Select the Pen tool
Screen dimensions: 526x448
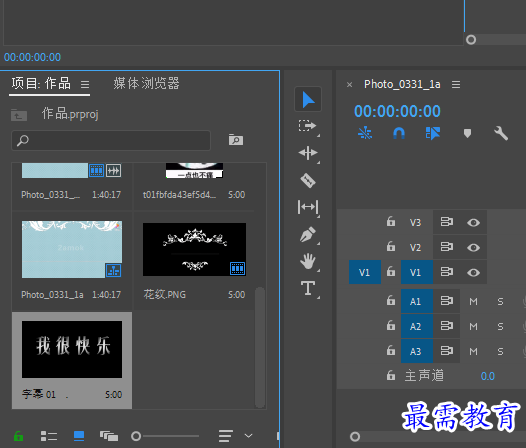[x=308, y=234]
